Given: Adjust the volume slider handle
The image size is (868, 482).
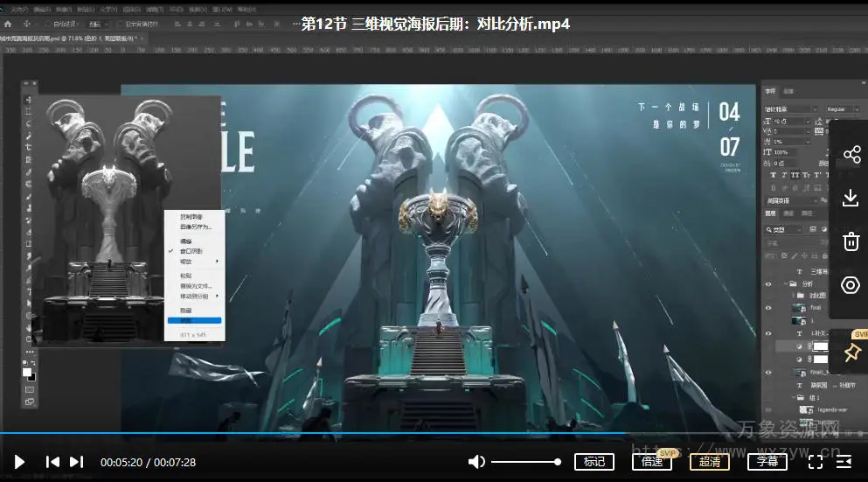Looking at the screenshot, I should (x=557, y=462).
